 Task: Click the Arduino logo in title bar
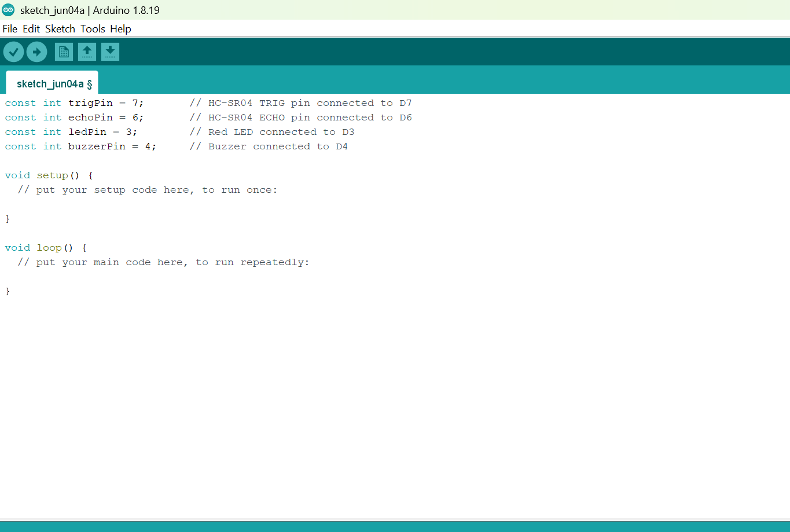tap(8, 10)
